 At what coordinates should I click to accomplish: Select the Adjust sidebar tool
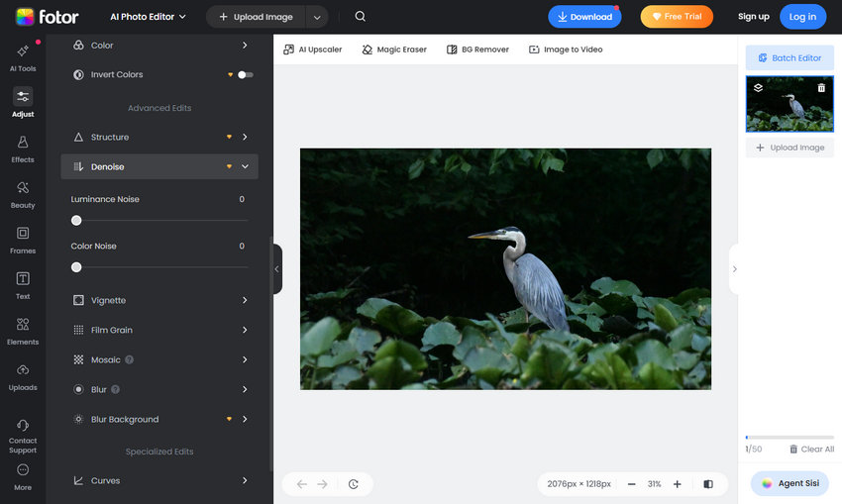(23, 103)
